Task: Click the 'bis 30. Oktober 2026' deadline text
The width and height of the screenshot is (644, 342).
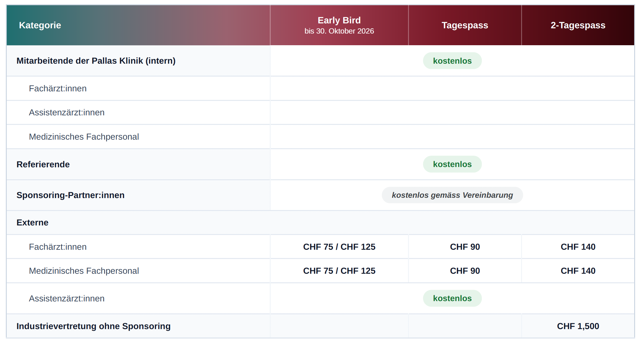Action: (339, 31)
